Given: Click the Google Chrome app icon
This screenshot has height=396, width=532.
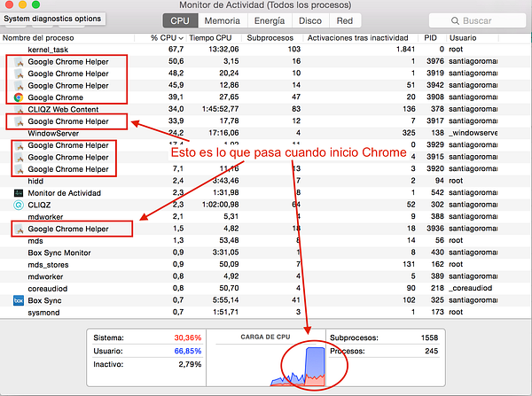Looking at the screenshot, I should (19, 97).
